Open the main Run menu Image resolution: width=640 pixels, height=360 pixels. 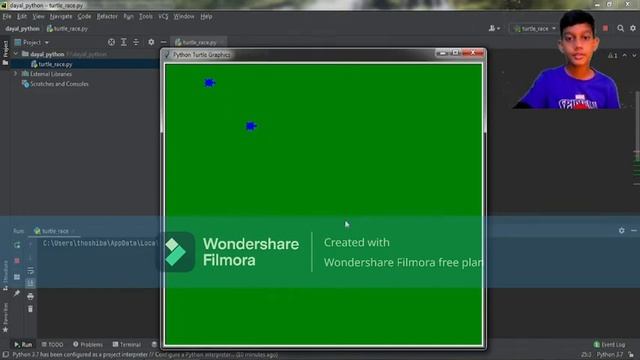coord(129,17)
